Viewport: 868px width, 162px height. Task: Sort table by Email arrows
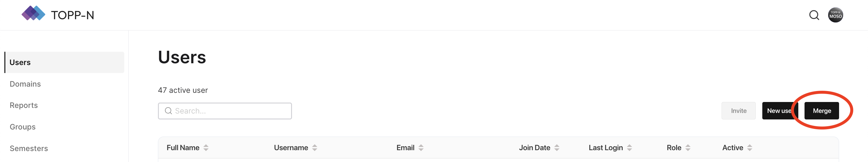coord(421,148)
